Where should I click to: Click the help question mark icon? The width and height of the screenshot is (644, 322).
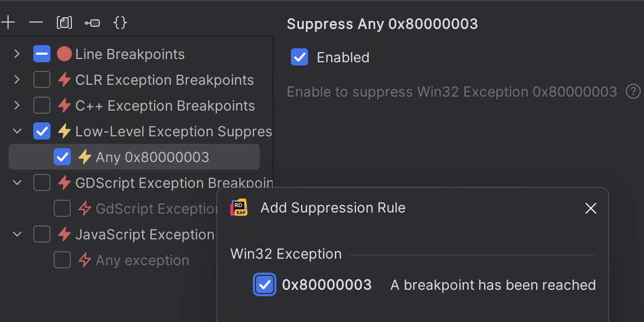[x=633, y=91]
